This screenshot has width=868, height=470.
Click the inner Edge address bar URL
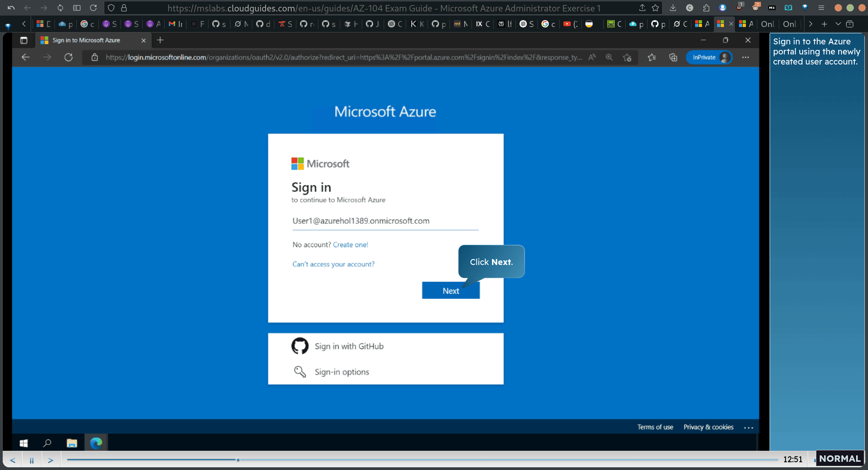pyautogui.click(x=343, y=57)
